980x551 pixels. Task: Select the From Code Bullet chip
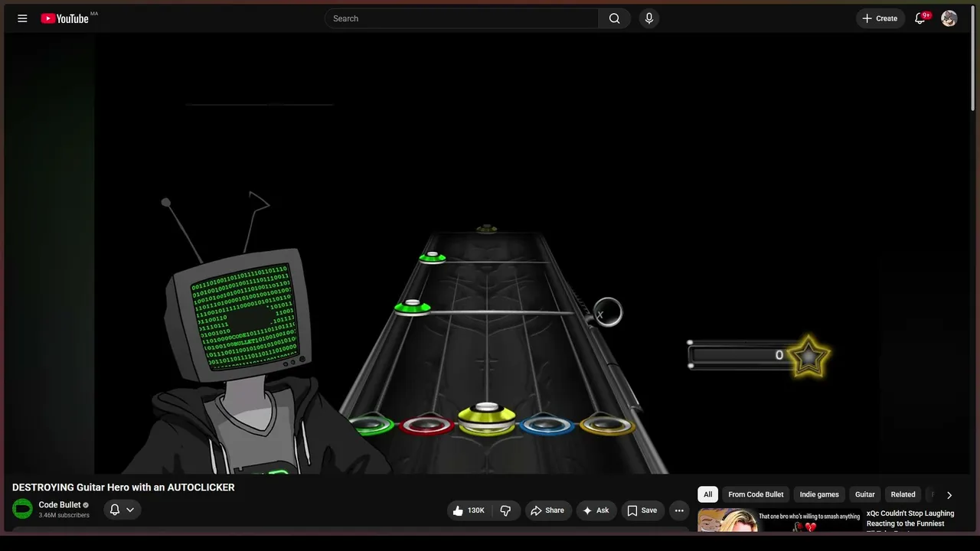756,494
